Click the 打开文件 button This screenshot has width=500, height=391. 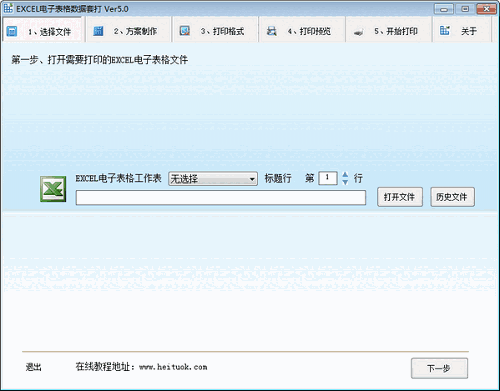click(400, 197)
